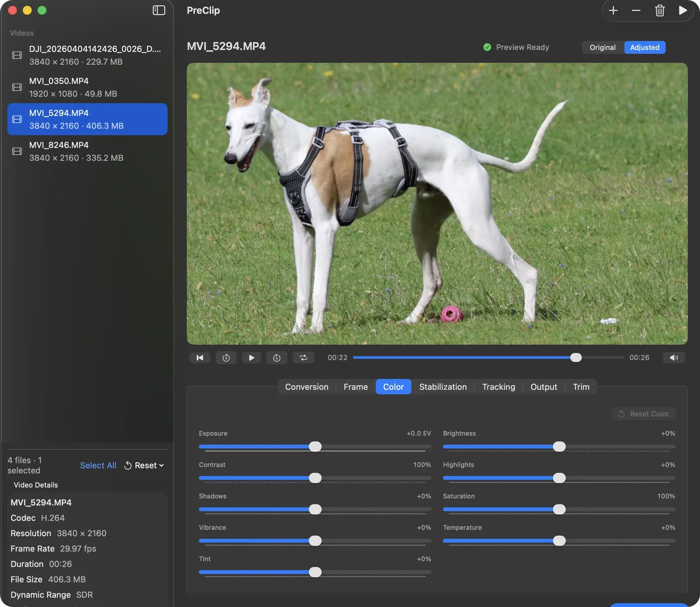
Task: Click the Tint slider handle
Action: coord(315,572)
